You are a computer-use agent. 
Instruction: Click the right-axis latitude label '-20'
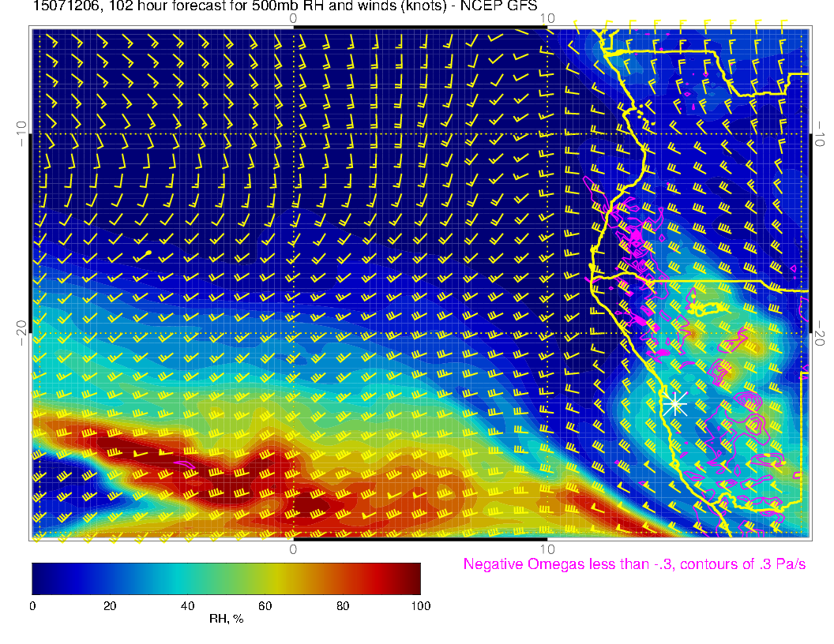click(820, 333)
